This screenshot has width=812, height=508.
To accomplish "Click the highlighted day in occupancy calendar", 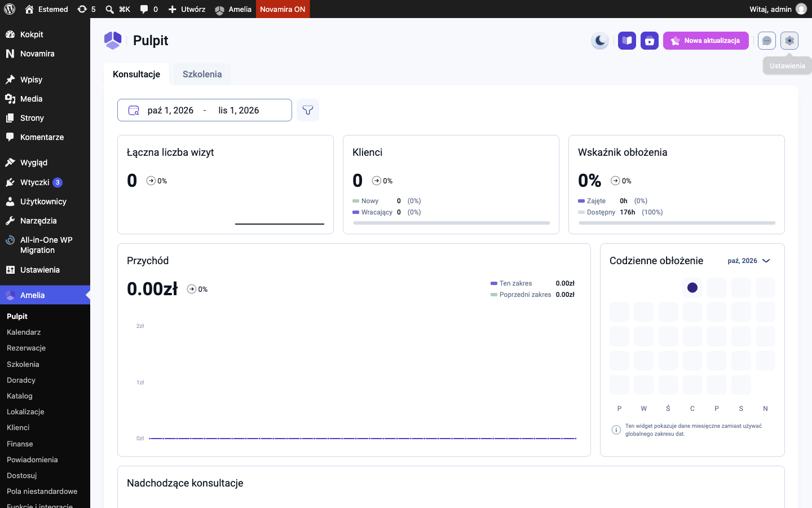I will coord(692,288).
